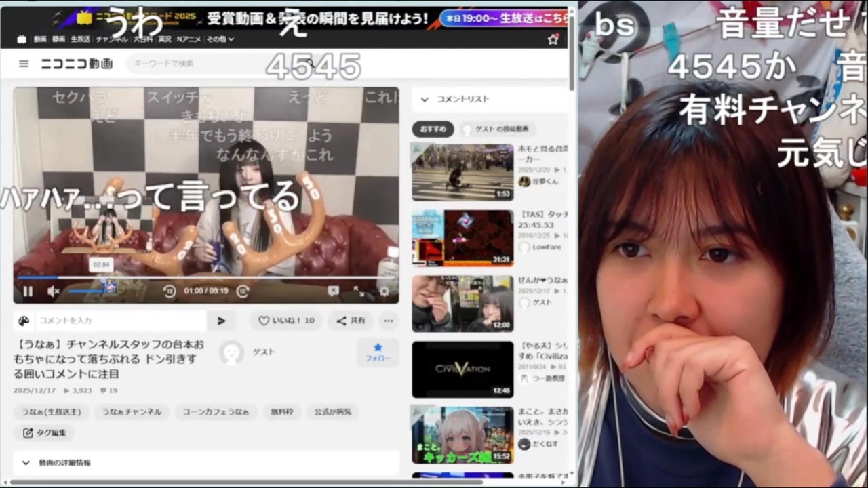Open the three-dot more options menu
This screenshot has height=488, width=868.
(388, 321)
